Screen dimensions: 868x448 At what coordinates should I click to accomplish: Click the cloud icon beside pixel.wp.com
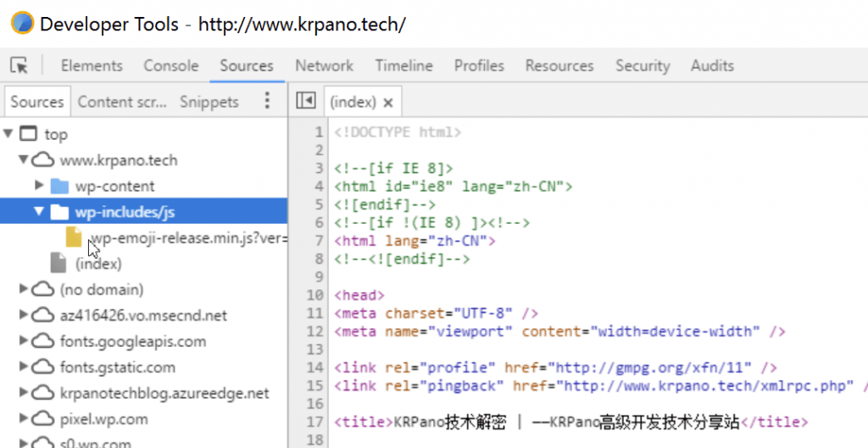click(42, 419)
